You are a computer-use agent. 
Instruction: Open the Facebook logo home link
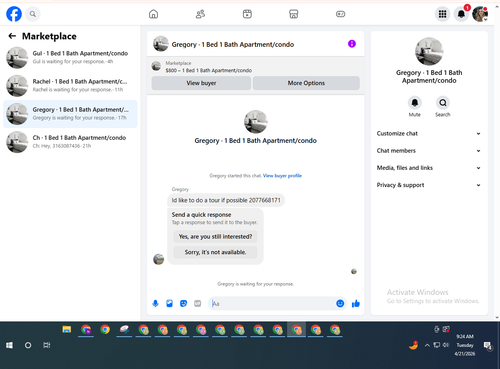[14, 14]
